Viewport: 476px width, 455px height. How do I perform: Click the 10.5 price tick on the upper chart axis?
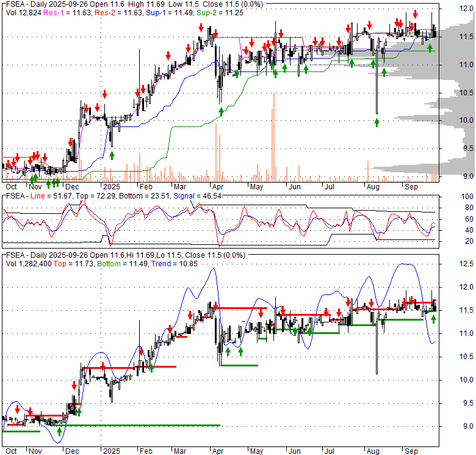(466, 93)
